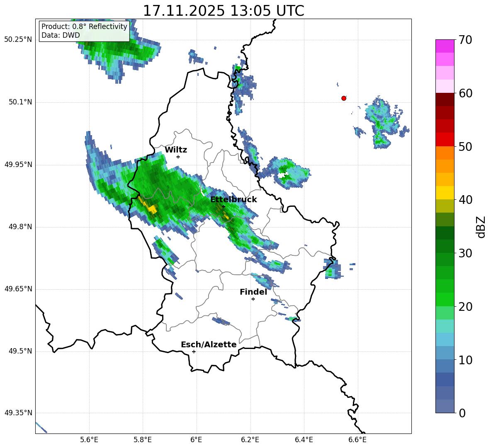Viewport: 491px width, 448px height.
Task: Click the colorbar tick value 30
Action: coord(465,253)
